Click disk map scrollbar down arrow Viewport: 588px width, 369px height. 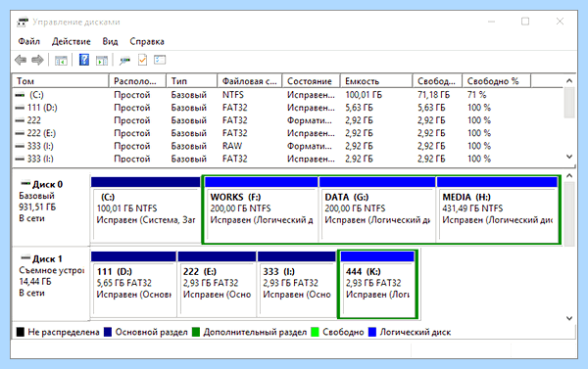click(x=569, y=318)
